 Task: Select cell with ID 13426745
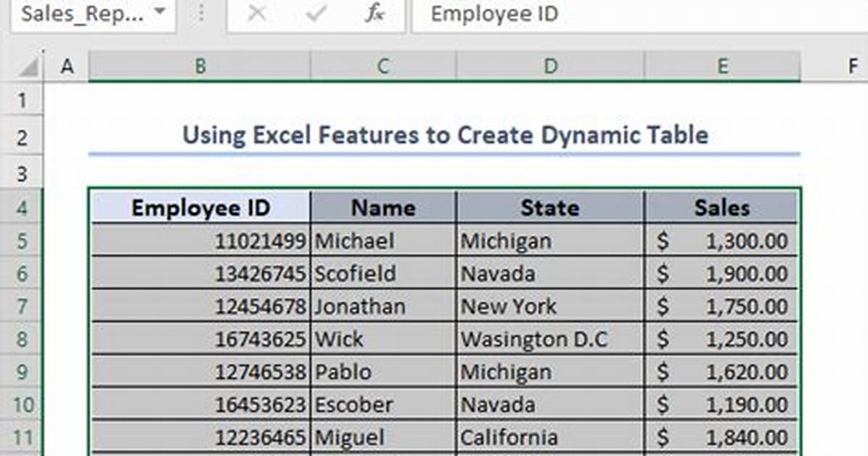coord(200,274)
